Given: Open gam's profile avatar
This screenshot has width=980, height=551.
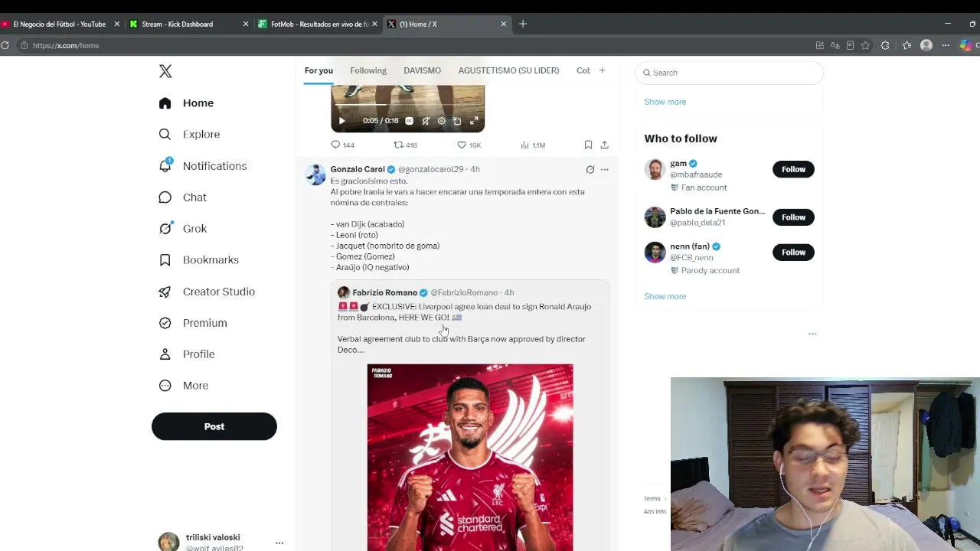Looking at the screenshot, I should coord(655,169).
